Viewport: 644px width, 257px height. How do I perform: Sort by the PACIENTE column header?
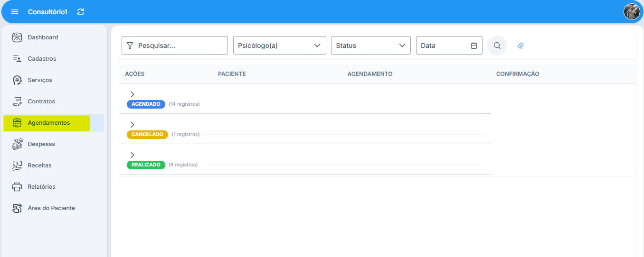click(232, 74)
